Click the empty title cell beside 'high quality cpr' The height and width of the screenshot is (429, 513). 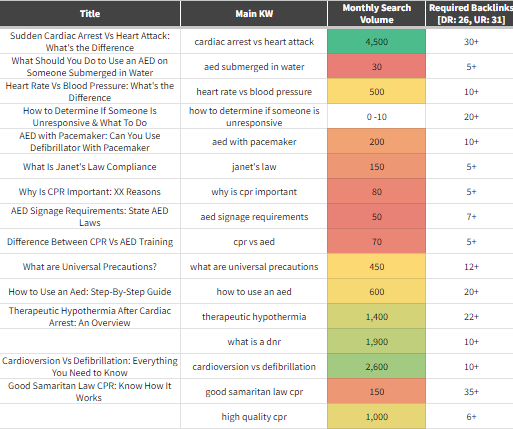click(90, 416)
